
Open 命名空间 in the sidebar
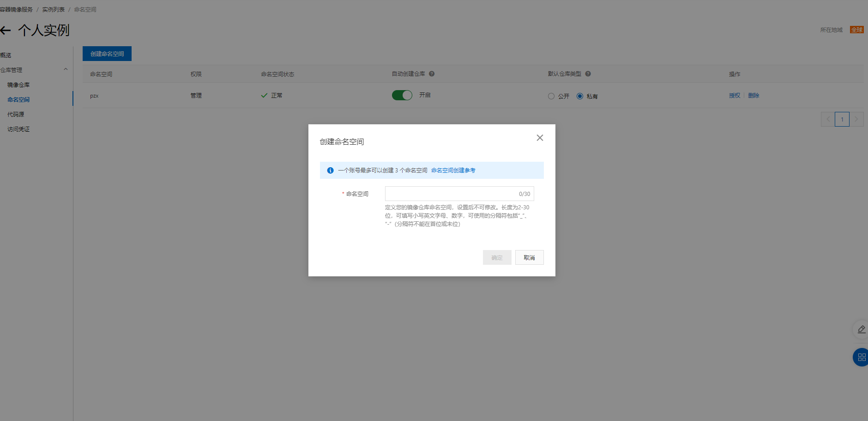click(18, 100)
